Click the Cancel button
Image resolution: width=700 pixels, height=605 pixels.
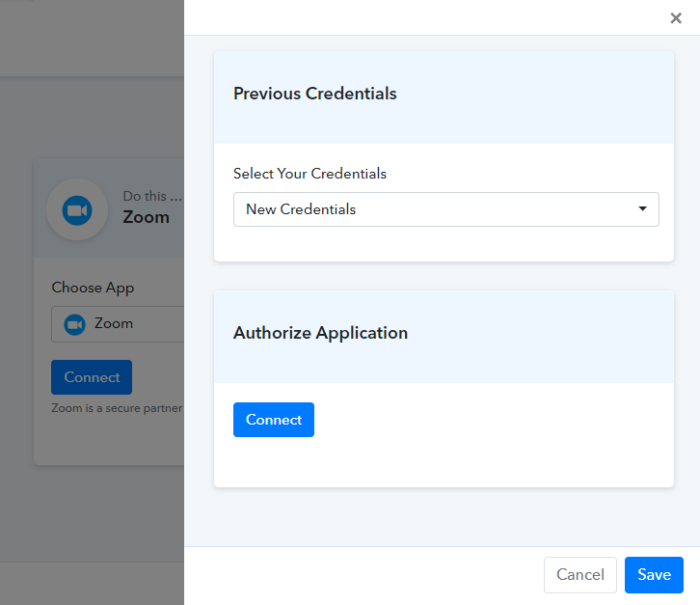[x=579, y=575]
